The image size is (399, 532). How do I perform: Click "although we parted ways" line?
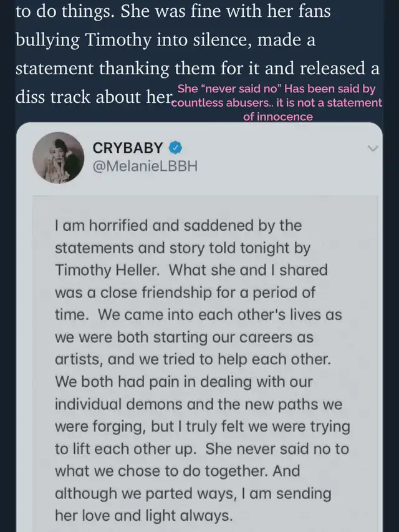(193, 493)
